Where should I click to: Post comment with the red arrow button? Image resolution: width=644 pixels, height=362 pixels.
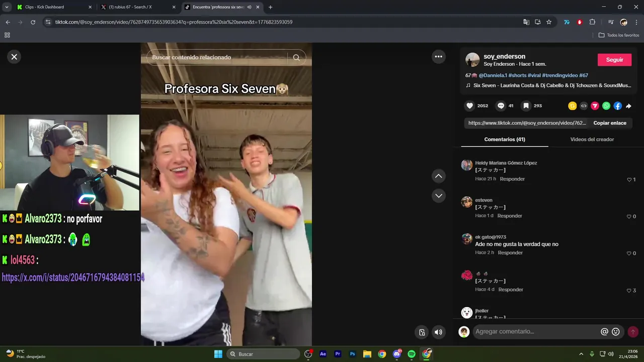pyautogui.click(x=633, y=332)
